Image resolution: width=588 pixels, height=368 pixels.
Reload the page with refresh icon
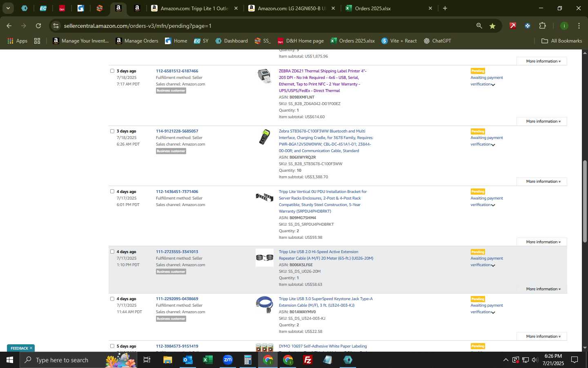[x=38, y=26]
